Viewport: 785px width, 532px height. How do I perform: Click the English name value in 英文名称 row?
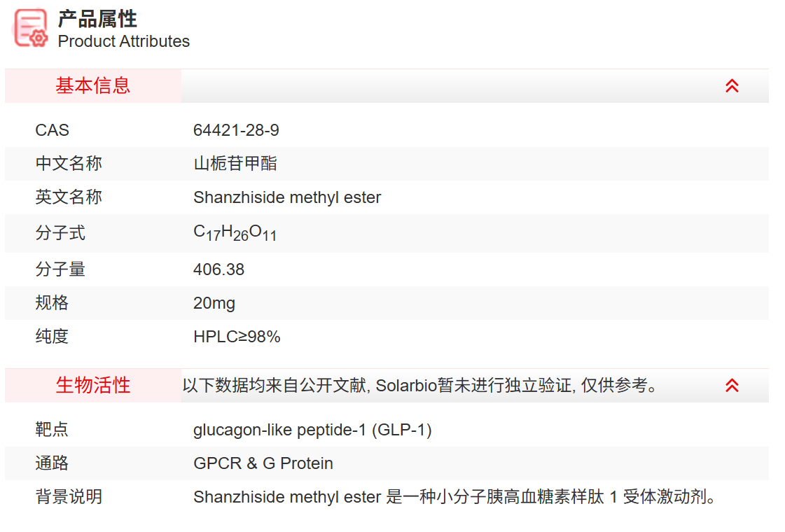[x=287, y=197]
